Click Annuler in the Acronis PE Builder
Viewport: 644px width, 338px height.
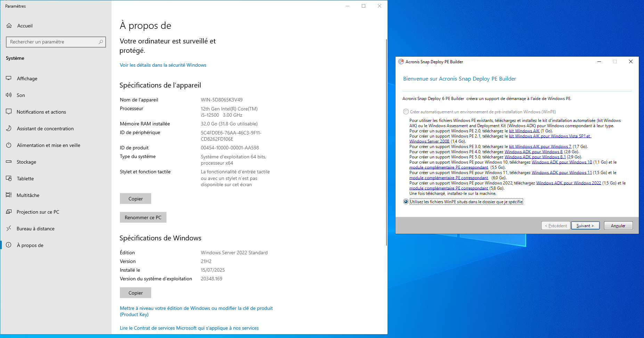click(618, 226)
